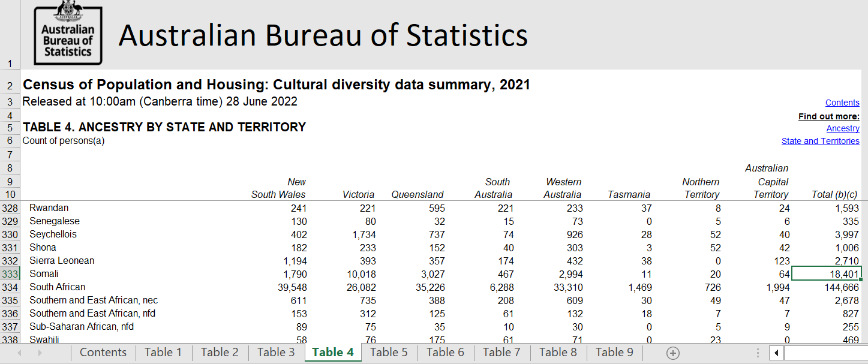
Task: Open the Table 8 sheet tab
Action: click(558, 353)
